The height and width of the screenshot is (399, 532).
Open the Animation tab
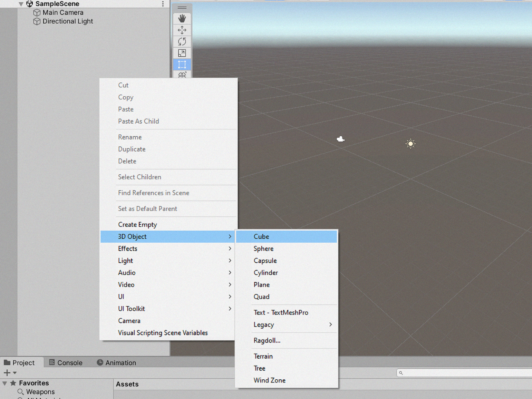(116, 363)
